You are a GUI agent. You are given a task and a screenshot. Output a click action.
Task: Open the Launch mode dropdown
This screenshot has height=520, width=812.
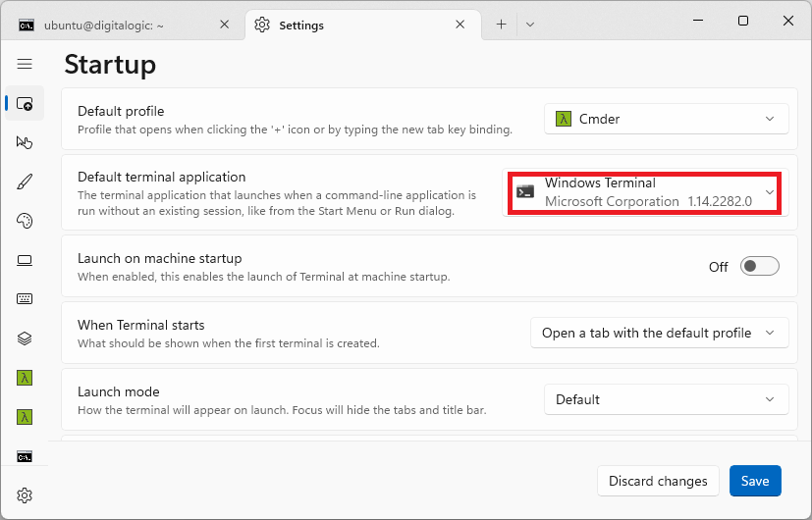pos(667,399)
